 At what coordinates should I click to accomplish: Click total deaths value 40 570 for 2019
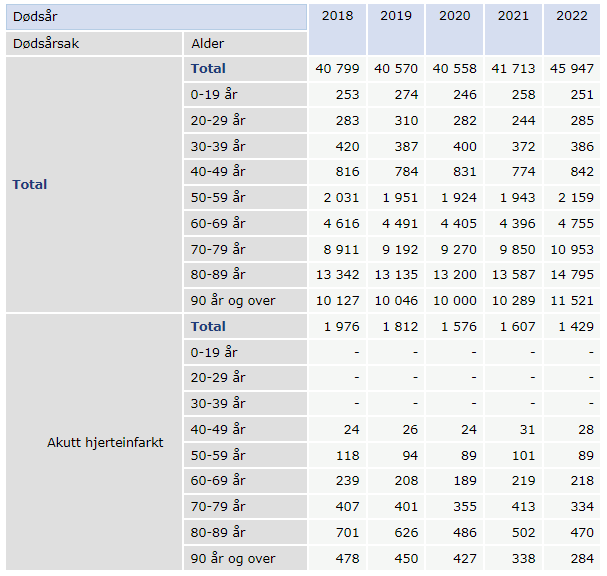[396, 69]
